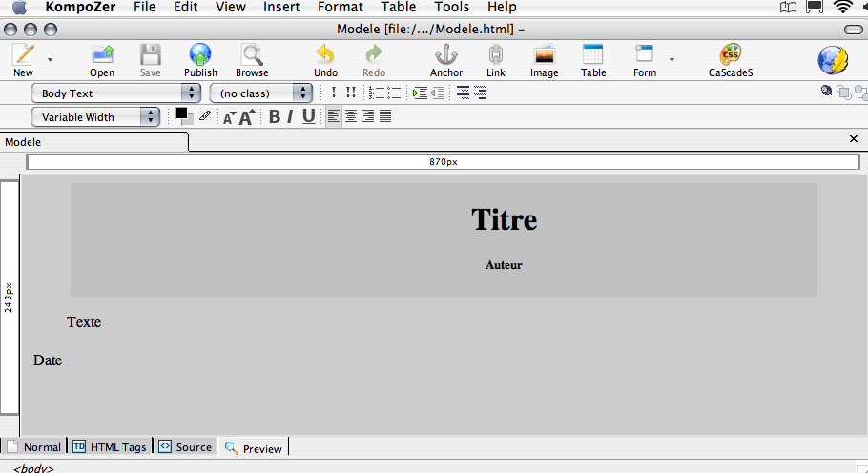
Task: Click the highlighter pen color icon
Action: (205, 115)
